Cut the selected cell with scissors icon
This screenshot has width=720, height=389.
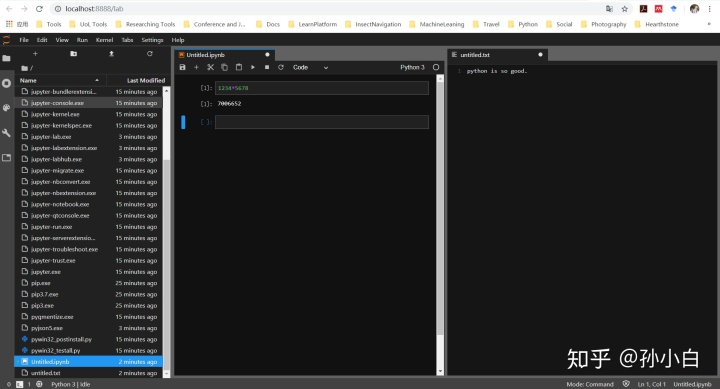pos(210,67)
